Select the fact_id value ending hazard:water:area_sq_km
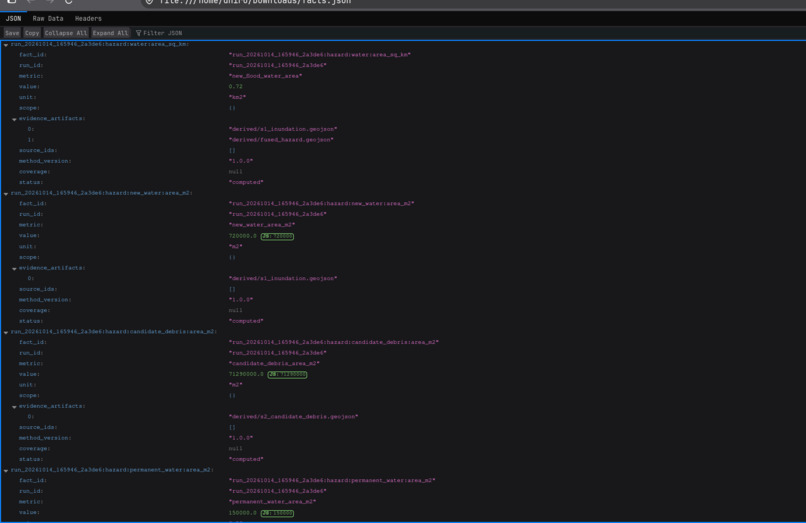The image size is (806, 523). click(x=320, y=55)
